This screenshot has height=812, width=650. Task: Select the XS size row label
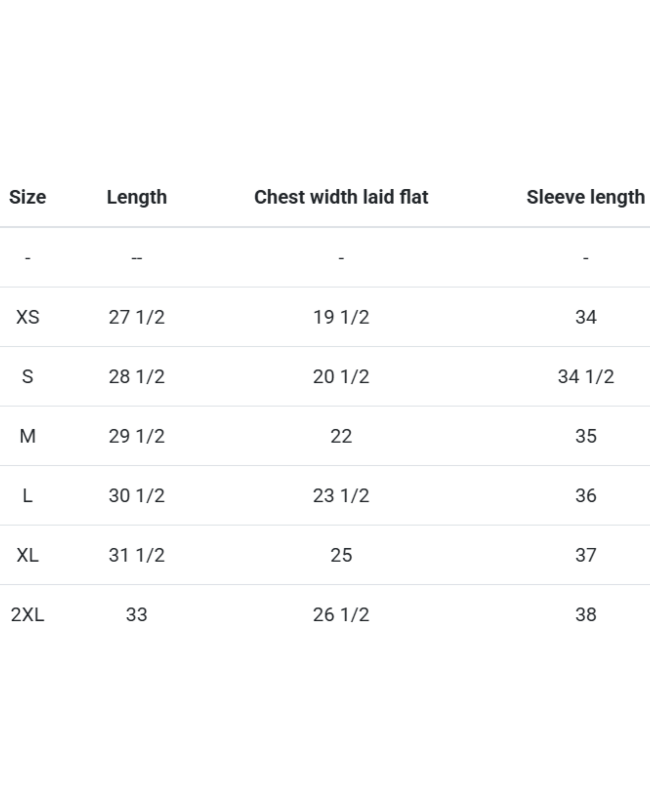point(27,317)
